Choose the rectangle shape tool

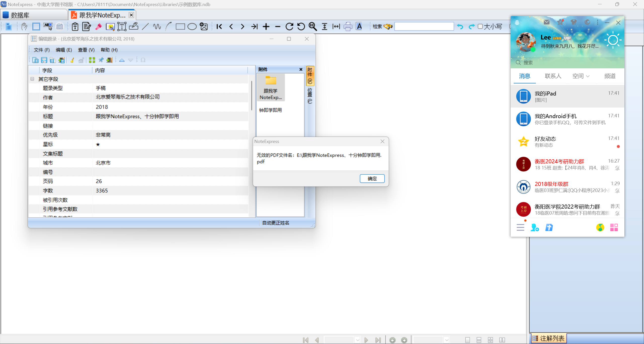coord(180,26)
